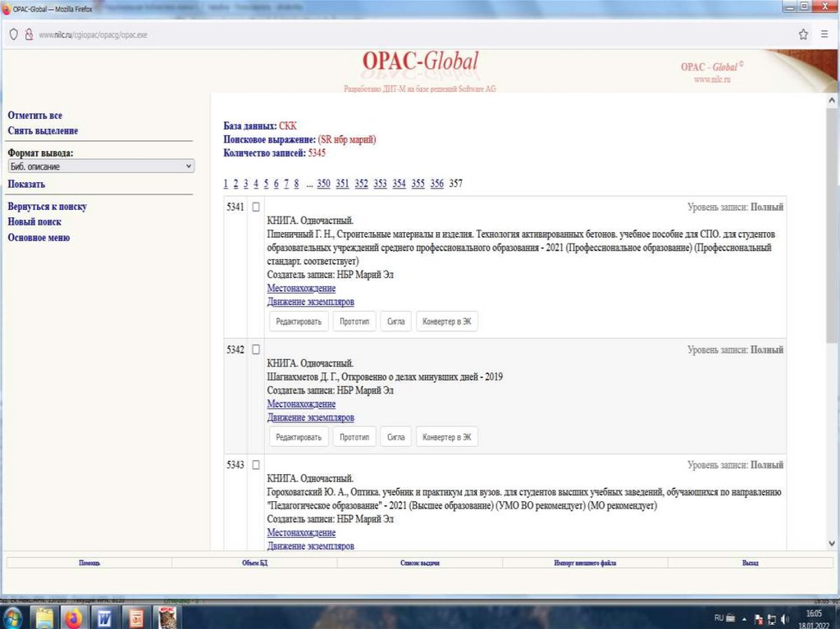Click the www.nilc.ru link in the header

coord(712,80)
